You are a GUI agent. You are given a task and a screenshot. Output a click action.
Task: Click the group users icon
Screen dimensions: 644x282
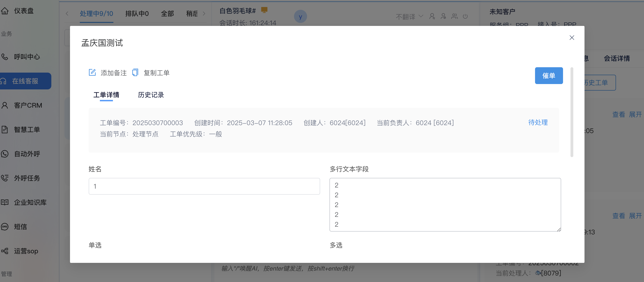tap(455, 17)
